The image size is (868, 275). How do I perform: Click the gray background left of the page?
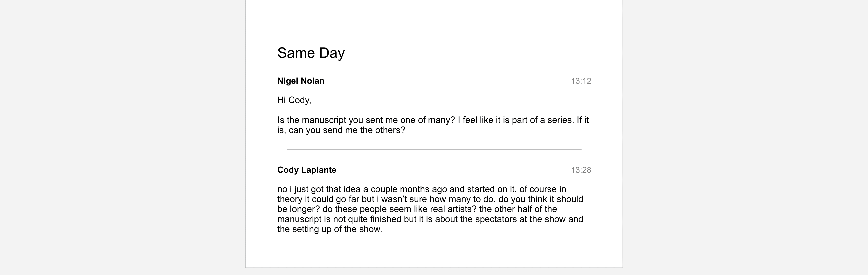(121, 135)
